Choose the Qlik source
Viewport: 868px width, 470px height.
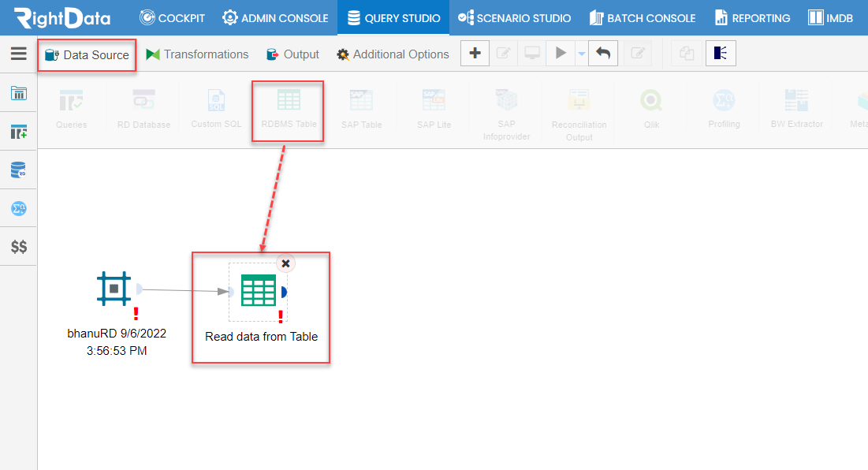(651, 110)
